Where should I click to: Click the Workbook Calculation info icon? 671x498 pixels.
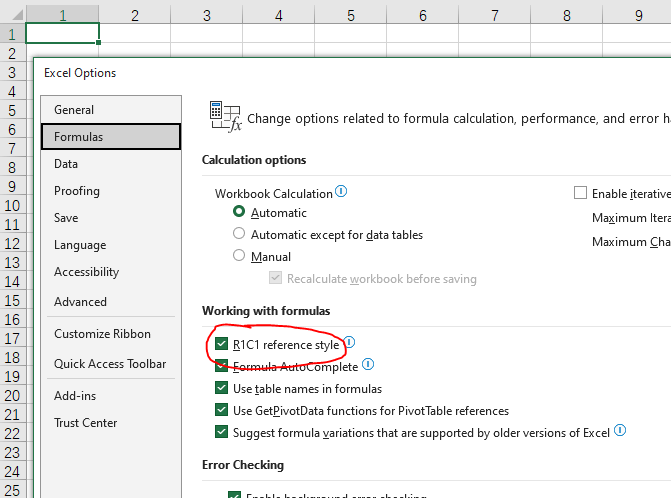[x=341, y=191]
